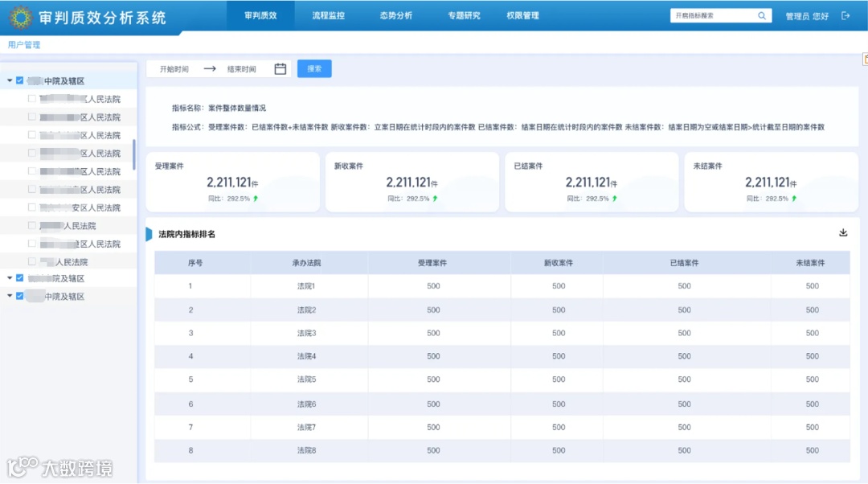Click the 法院8 cell
868x484 pixels.
(306, 451)
